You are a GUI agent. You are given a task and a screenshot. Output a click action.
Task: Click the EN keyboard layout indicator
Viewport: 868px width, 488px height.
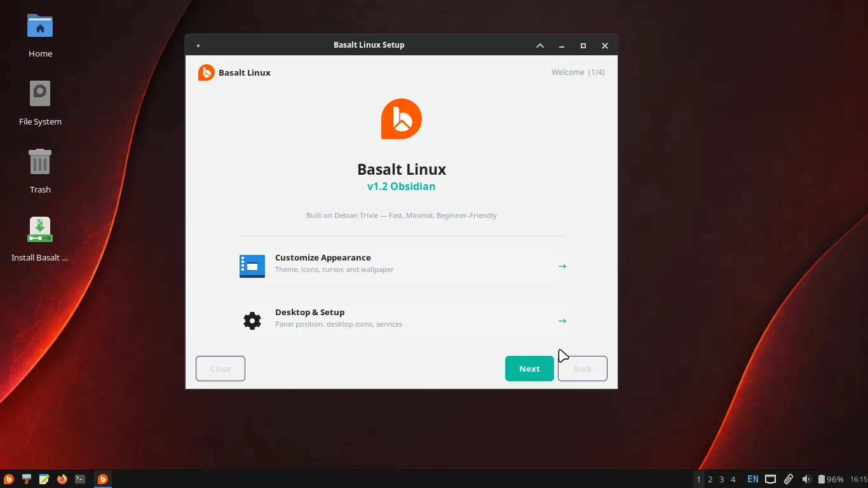(753, 479)
